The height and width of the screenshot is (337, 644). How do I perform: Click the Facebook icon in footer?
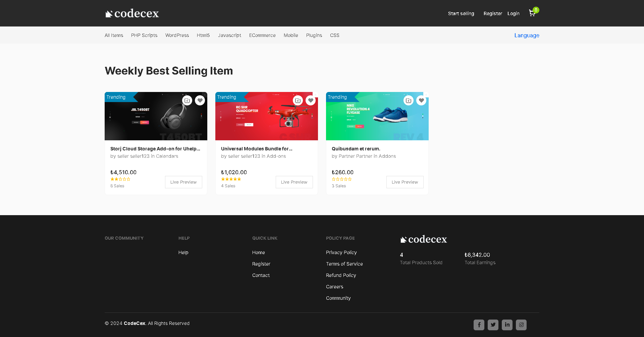[479, 325]
